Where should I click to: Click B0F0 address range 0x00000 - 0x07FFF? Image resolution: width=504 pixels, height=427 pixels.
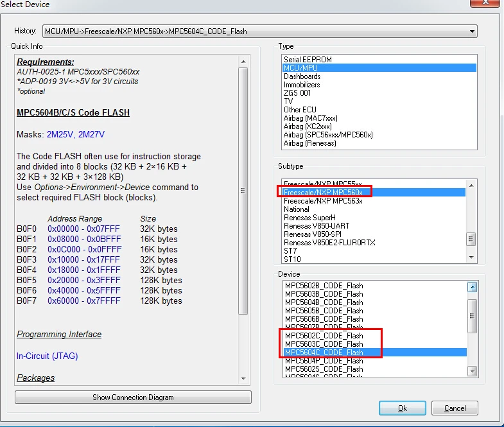83,229
